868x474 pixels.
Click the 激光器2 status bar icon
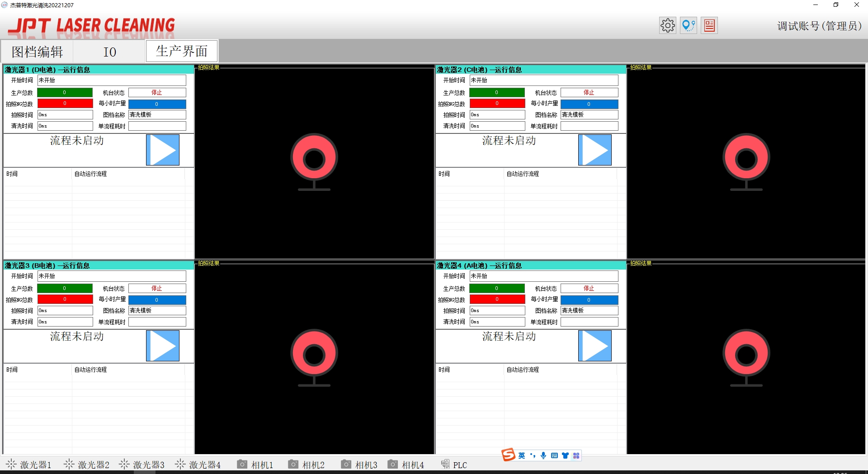(69, 465)
